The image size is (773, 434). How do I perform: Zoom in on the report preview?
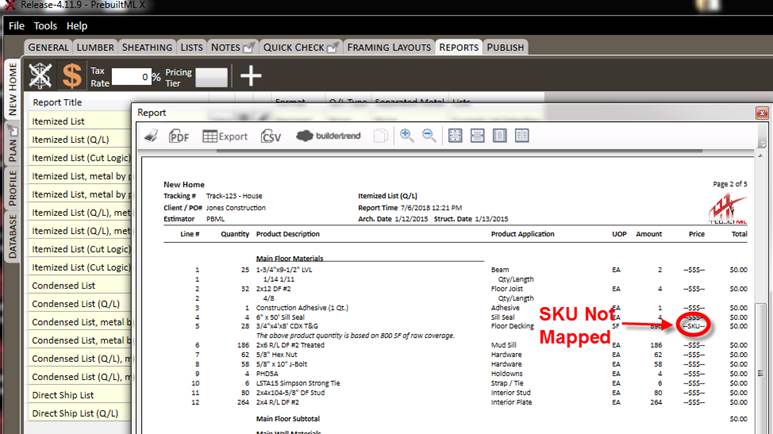click(407, 136)
